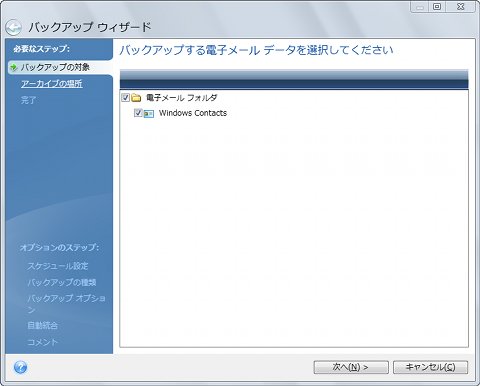Select the Windows Contacts tree entry
The image size is (480, 386).
point(193,113)
